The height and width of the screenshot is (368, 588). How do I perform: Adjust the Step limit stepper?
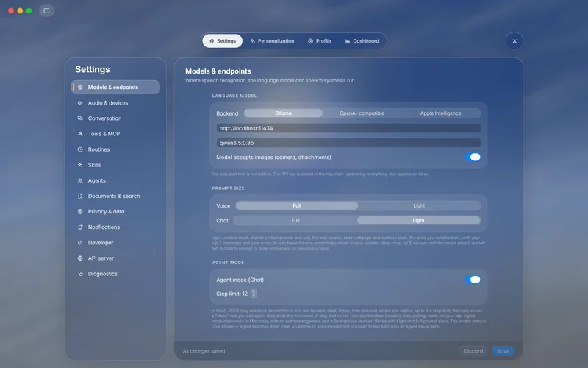pos(254,294)
